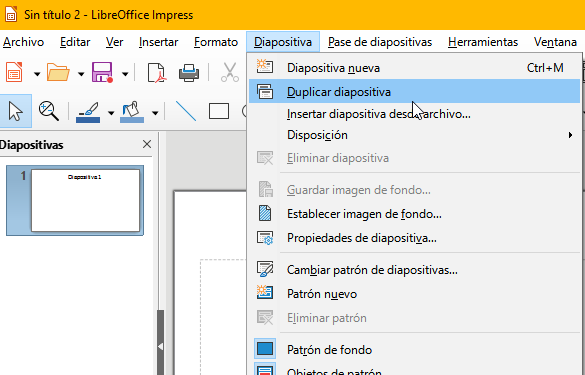
Task: Open the Formato menu
Action: [216, 42]
